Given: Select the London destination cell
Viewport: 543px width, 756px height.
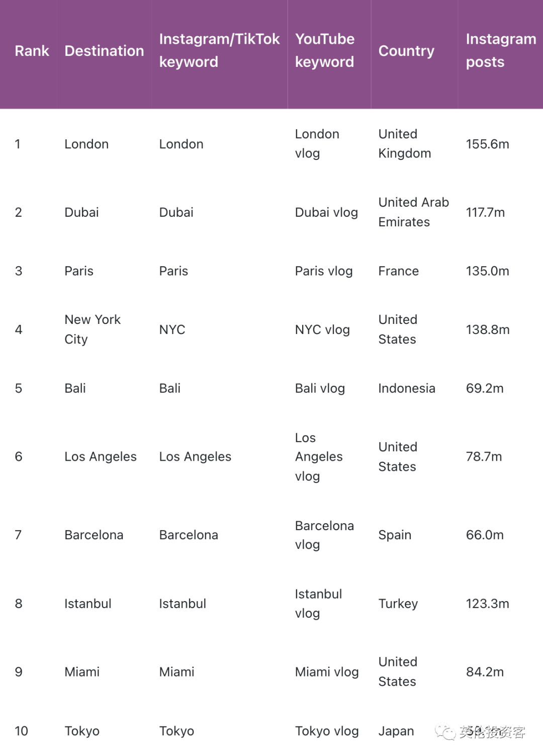Looking at the screenshot, I should (86, 144).
